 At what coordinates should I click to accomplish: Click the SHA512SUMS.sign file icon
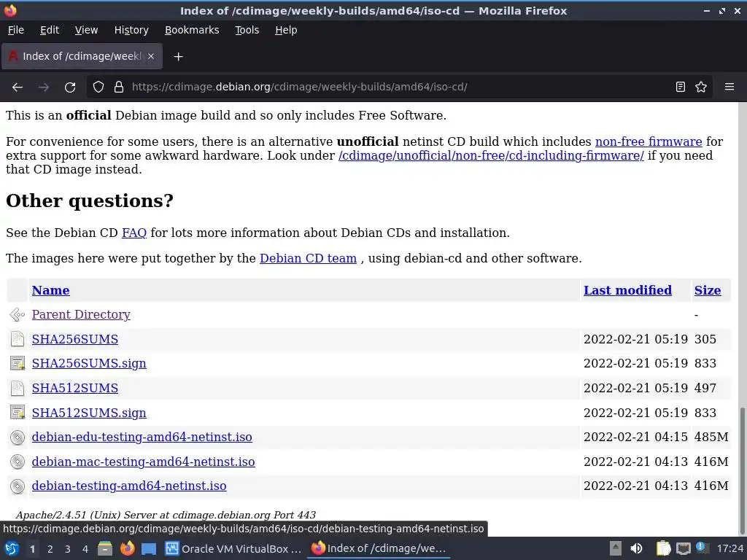click(x=18, y=413)
